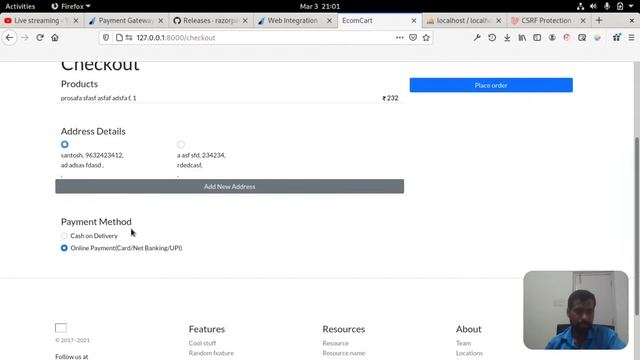640x360 pixels.
Task: Expand the system menu arrow in top bar
Action: [x=631, y=6]
